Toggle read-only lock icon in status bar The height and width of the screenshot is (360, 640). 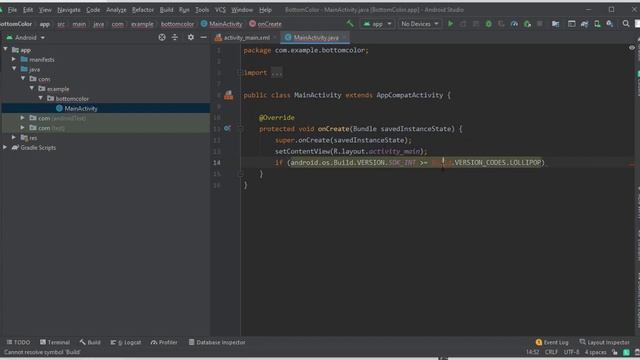(614, 352)
